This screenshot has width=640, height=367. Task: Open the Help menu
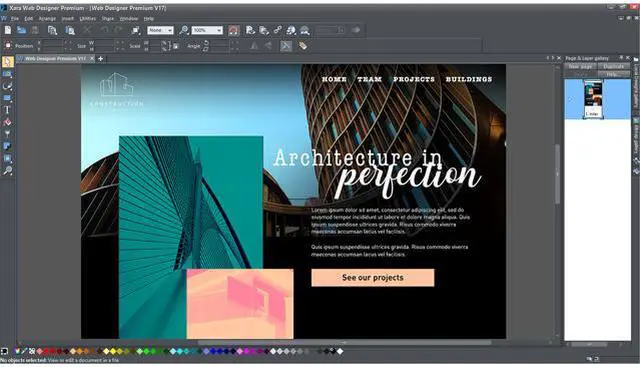click(x=149, y=19)
